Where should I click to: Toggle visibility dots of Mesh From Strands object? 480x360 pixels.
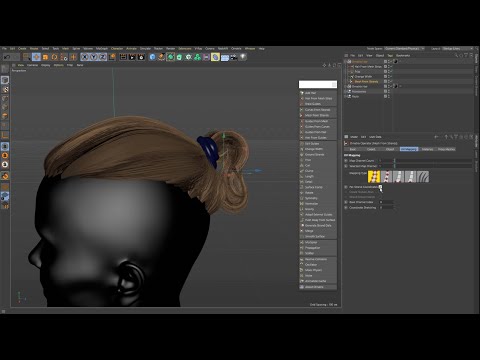(x=389, y=81)
